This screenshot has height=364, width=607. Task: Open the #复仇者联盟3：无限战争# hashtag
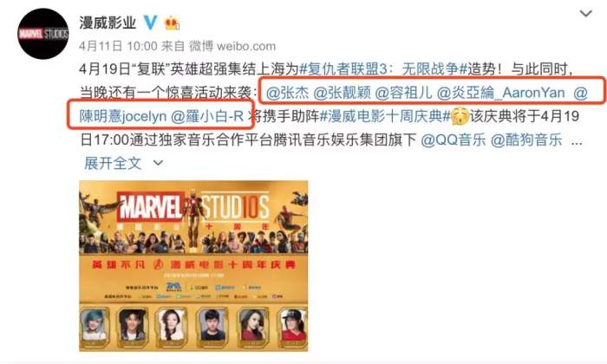(x=383, y=69)
